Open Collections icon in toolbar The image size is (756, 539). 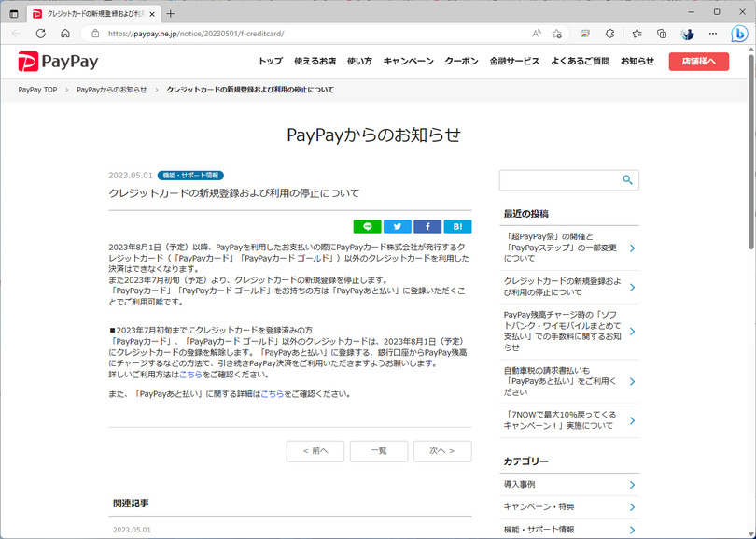click(662, 34)
